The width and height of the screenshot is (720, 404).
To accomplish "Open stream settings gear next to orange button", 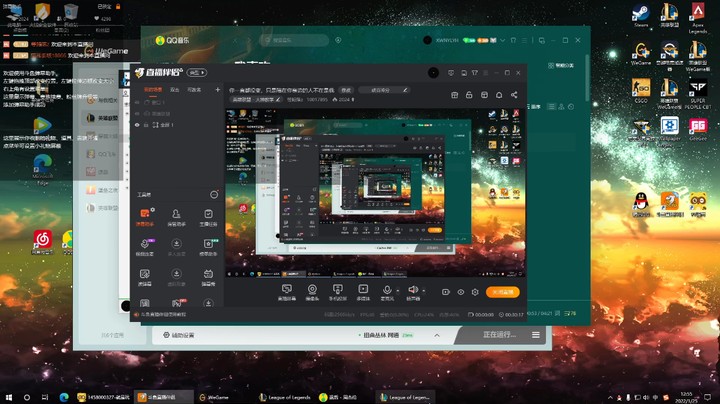I will (475, 292).
